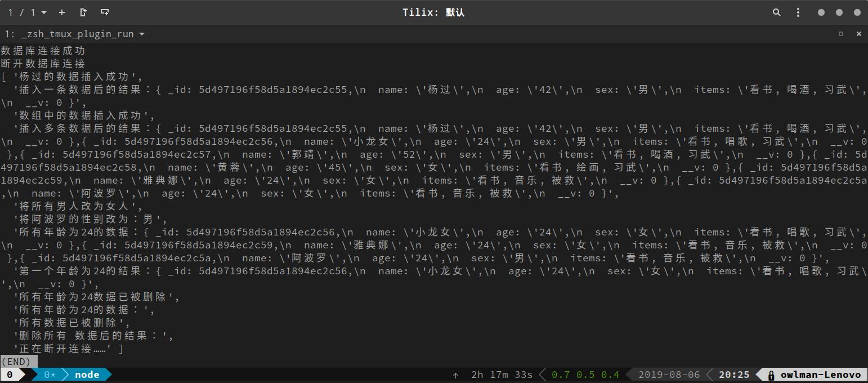The width and height of the screenshot is (868, 383).
Task: Switch to the node window segment
Action: click(87, 374)
